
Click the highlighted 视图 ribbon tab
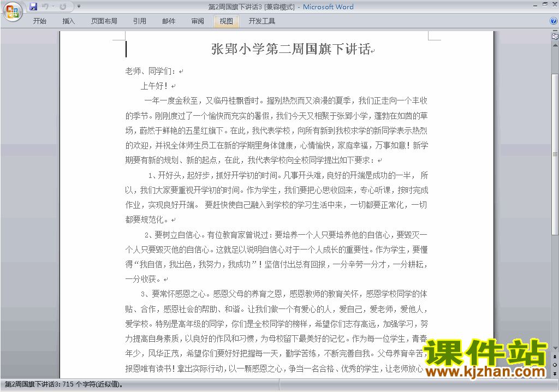pyautogui.click(x=227, y=21)
